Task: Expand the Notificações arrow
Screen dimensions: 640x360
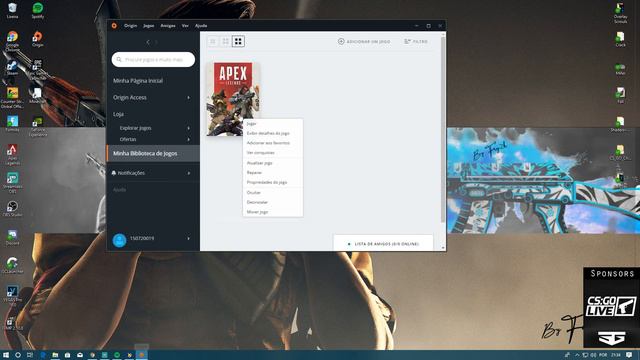Action: pyautogui.click(x=189, y=173)
